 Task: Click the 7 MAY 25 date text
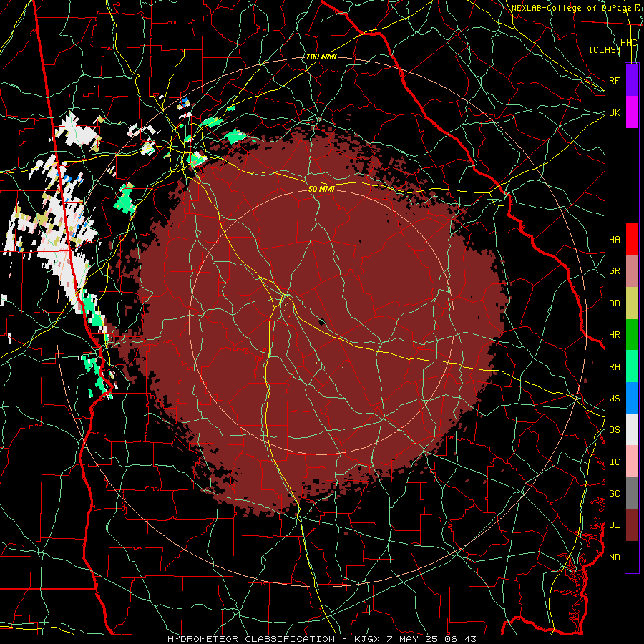pyautogui.click(x=412, y=639)
